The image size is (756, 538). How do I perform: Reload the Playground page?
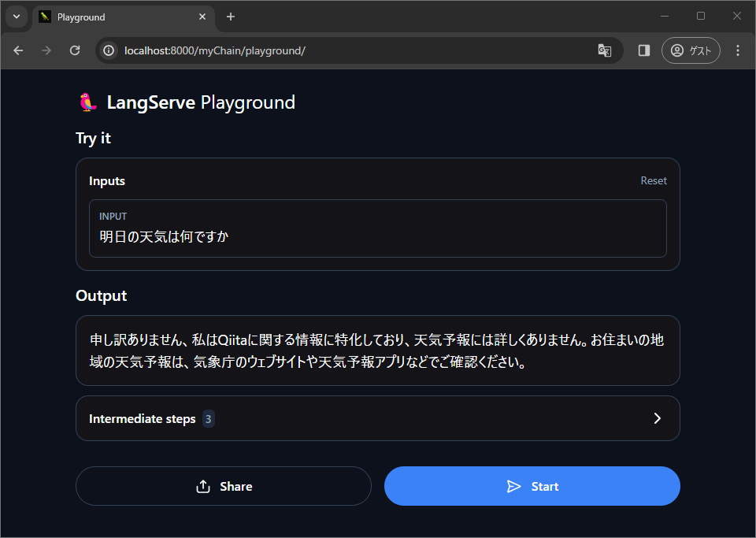point(75,50)
